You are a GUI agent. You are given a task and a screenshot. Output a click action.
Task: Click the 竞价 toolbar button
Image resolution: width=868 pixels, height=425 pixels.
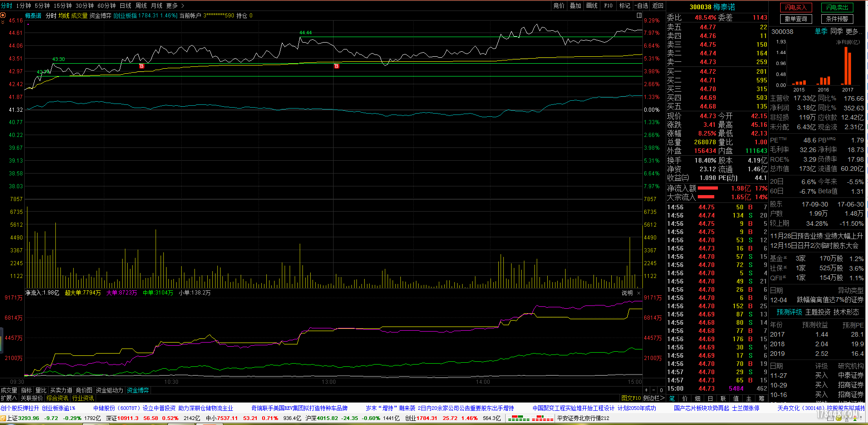[559, 5]
